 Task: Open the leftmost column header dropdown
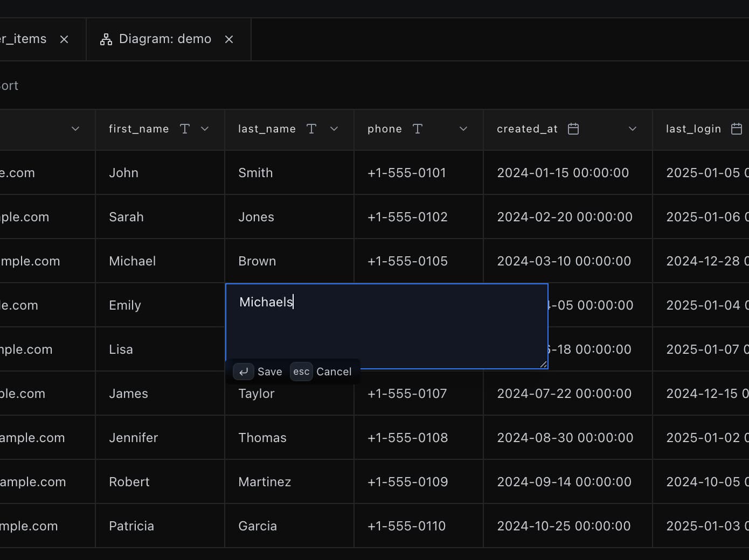(x=75, y=129)
